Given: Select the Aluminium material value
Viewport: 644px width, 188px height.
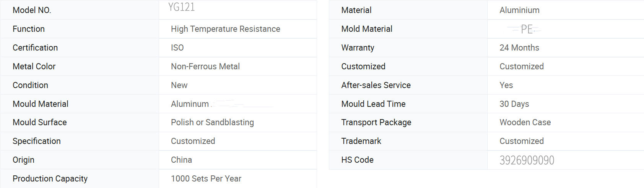Looking at the screenshot, I should point(519,10).
